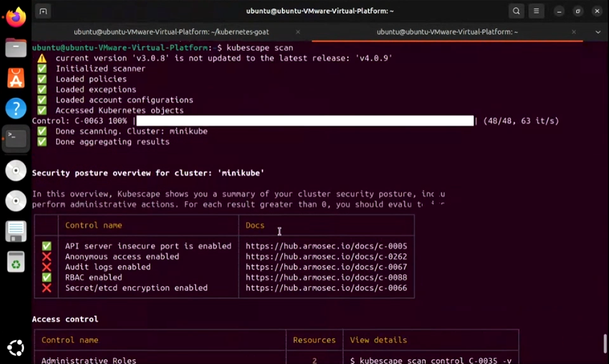Close the second terminal tab
The height and width of the screenshot is (364, 609).
(574, 32)
